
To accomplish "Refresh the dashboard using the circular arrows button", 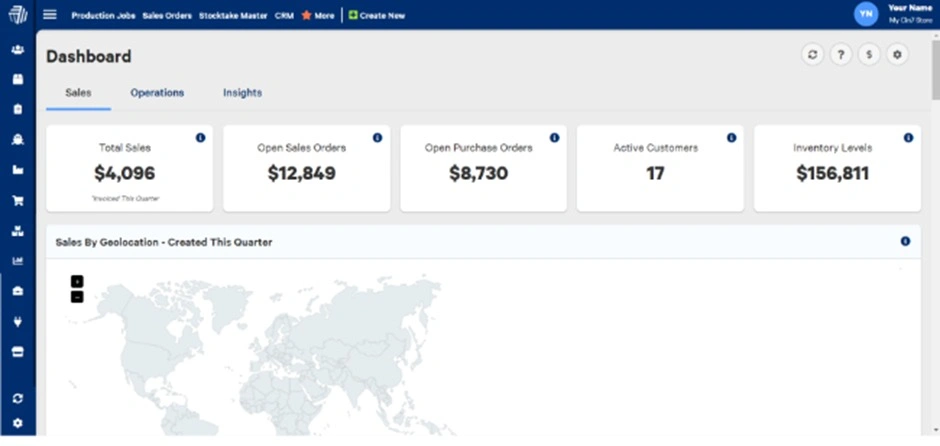I will tap(812, 56).
